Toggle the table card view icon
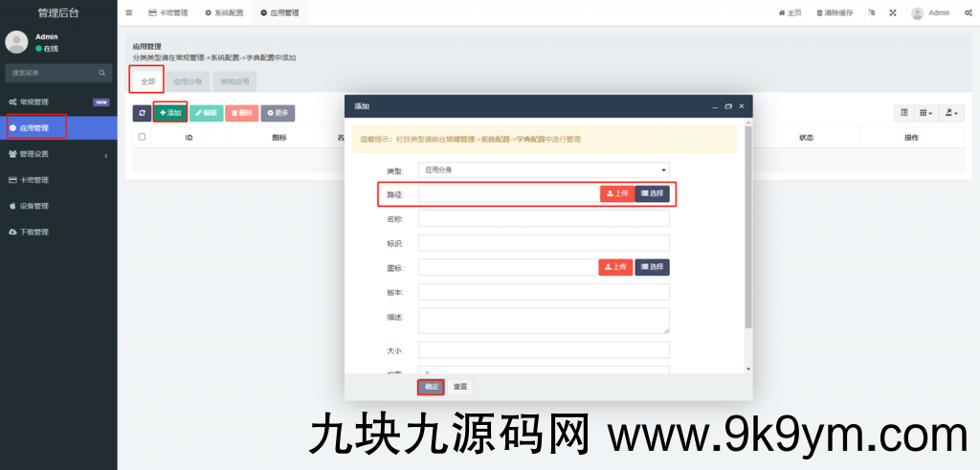Viewport: 980px width, 470px height. click(903, 113)
